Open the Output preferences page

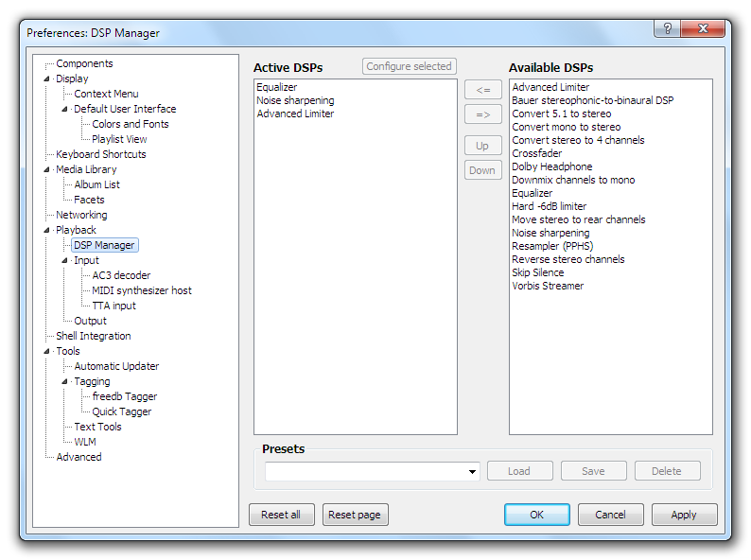(x=90, y=321)
